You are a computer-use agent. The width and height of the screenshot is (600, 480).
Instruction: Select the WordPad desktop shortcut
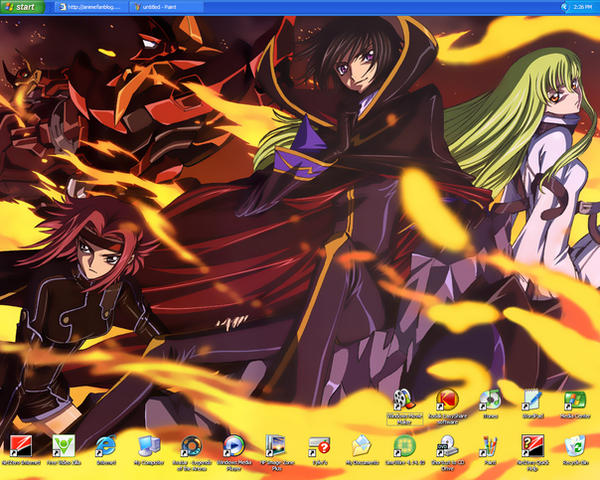click(532, 403)
